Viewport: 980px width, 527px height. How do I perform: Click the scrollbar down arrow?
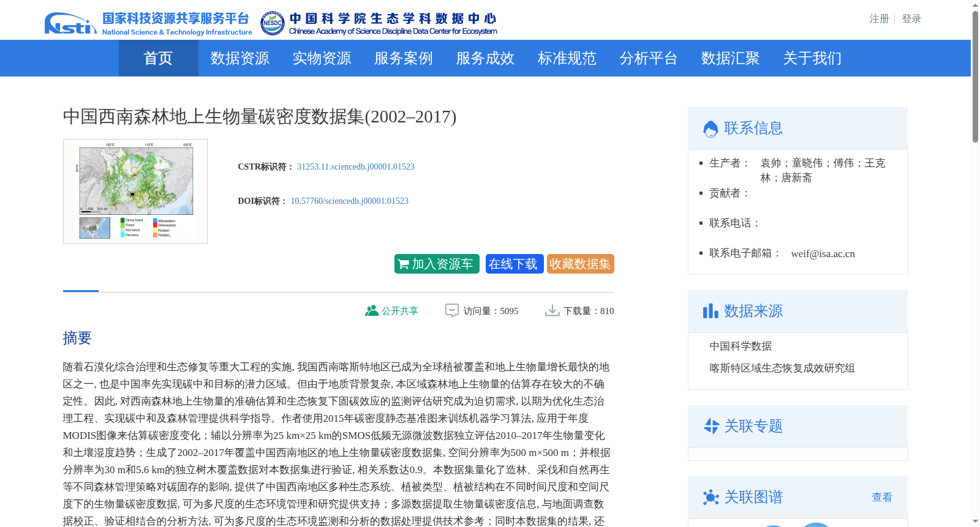tap(975, 521)
